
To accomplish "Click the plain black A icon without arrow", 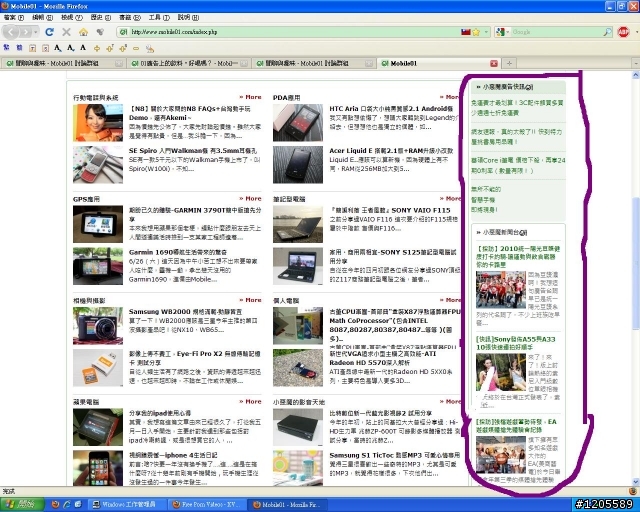I will coord(83,48).
